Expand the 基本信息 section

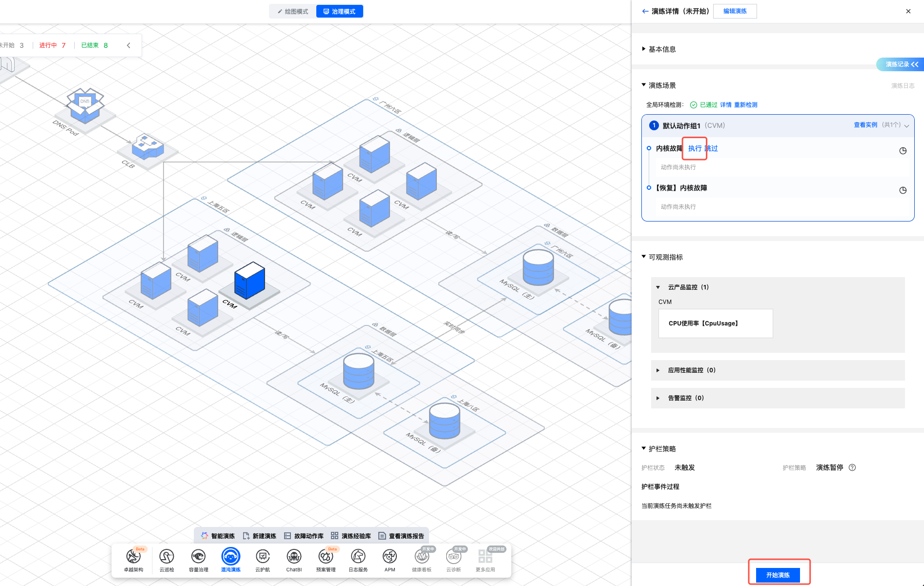coord(662,49)
